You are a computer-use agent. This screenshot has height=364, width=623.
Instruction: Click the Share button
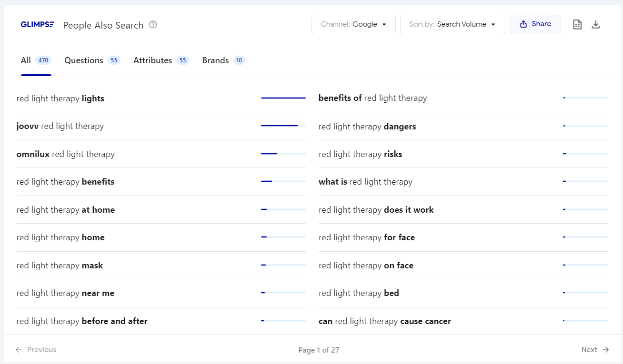click(x=535, y=24)
